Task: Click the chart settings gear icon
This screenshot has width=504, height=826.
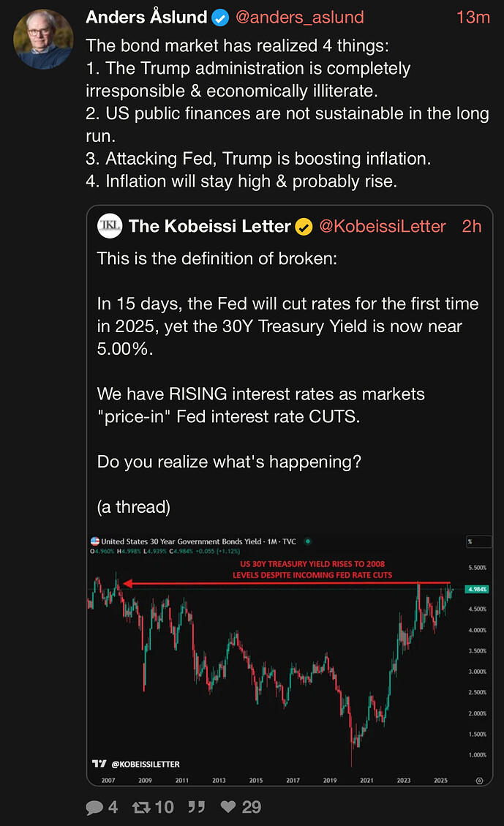Action: point(479,781)
